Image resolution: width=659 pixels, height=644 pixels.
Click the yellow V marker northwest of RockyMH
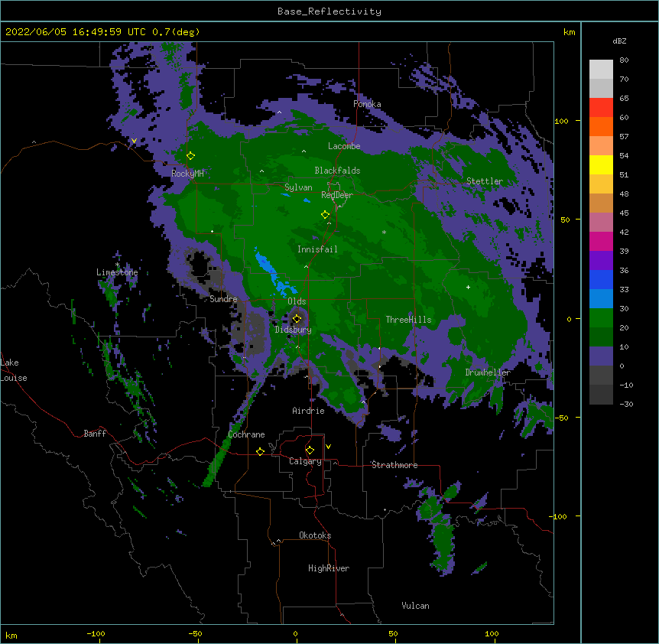(134, 141)
